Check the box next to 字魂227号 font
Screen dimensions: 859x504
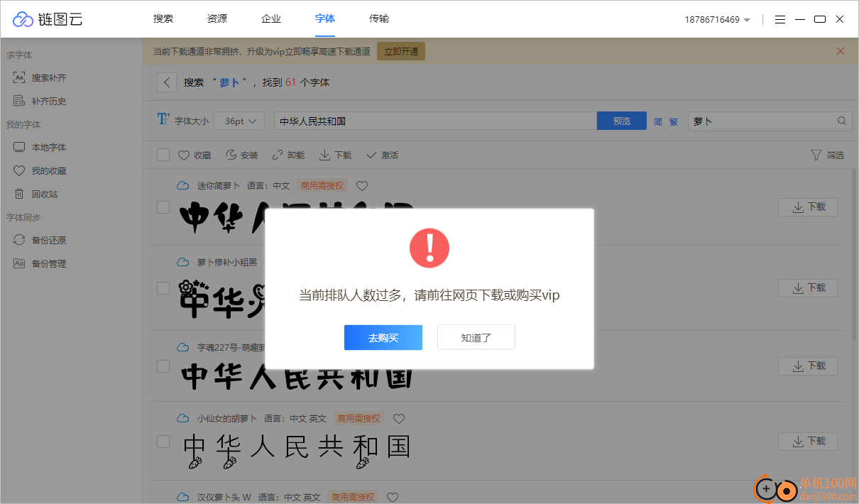point(163,366)
